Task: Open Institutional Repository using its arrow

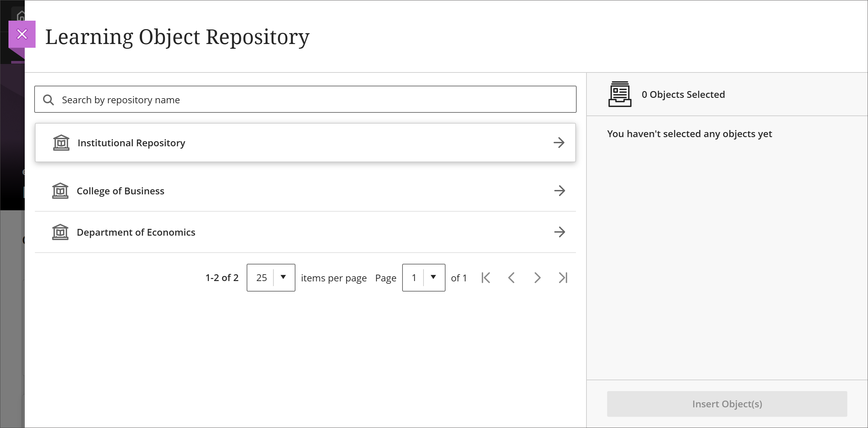Action: click(x=559, y=143)
